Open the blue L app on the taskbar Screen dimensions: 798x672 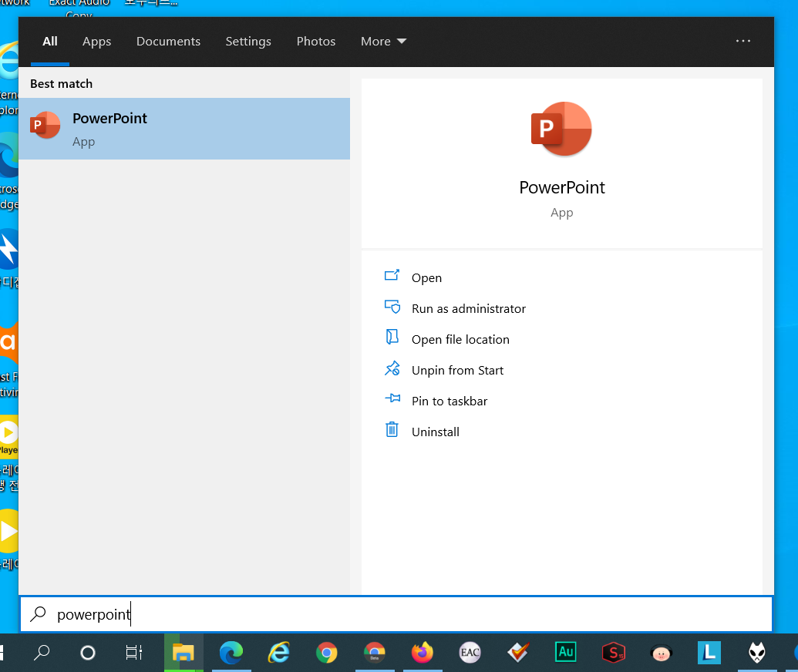[709, 653]
